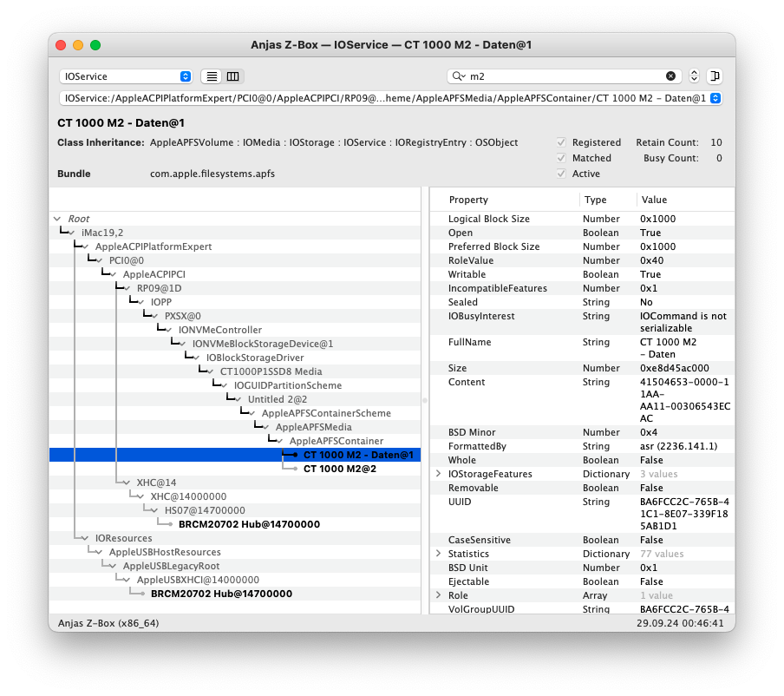Select the RoleValue property row
784x696 pixels.
[x=582, y=260]
